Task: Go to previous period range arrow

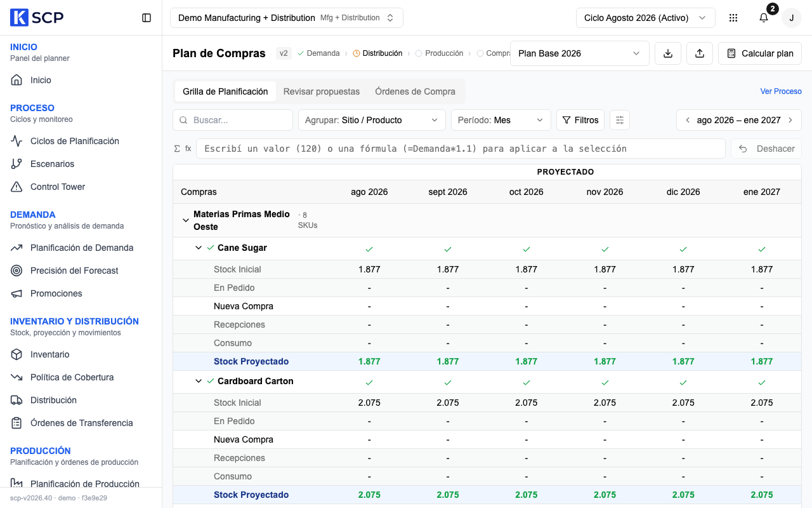Action: tap(687, 120)
